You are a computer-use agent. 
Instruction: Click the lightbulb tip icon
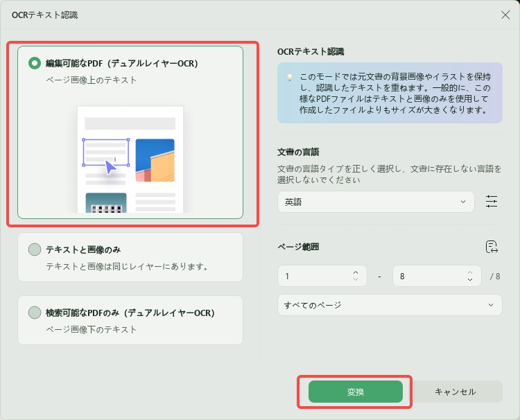coord(290,77)
